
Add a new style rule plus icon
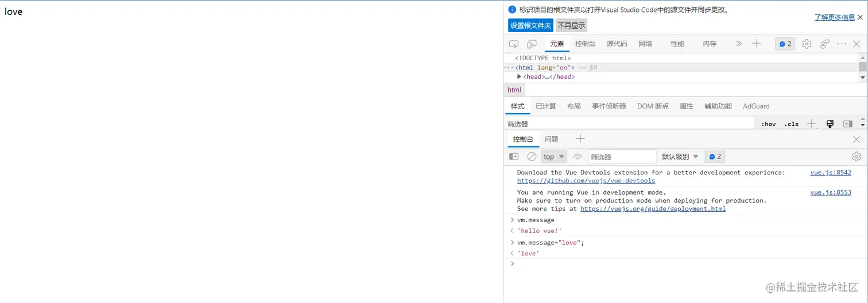811,124
